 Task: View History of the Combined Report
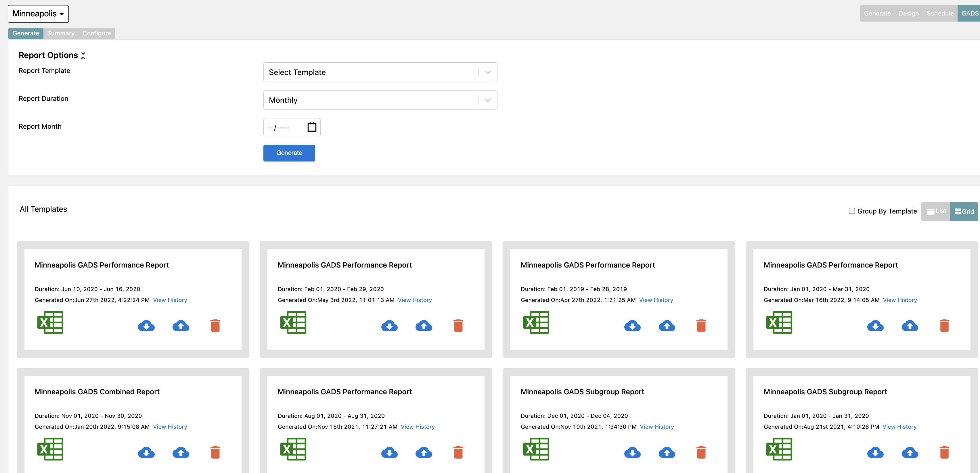[170, 427]
